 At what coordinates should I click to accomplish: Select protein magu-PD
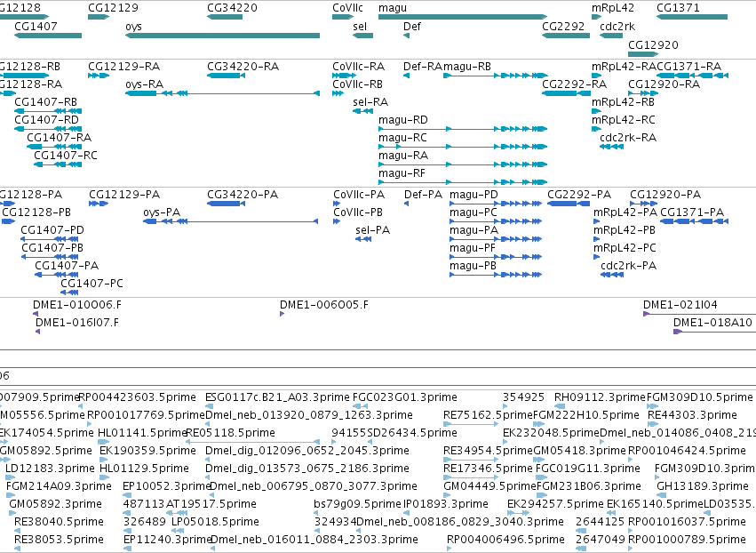click(x=496, y=204)
